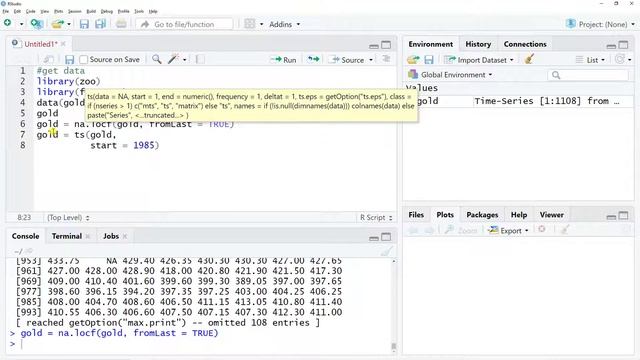
Task: Save the script from the editor toolbar
Action: pyautogui.click(x=69, y=60)
